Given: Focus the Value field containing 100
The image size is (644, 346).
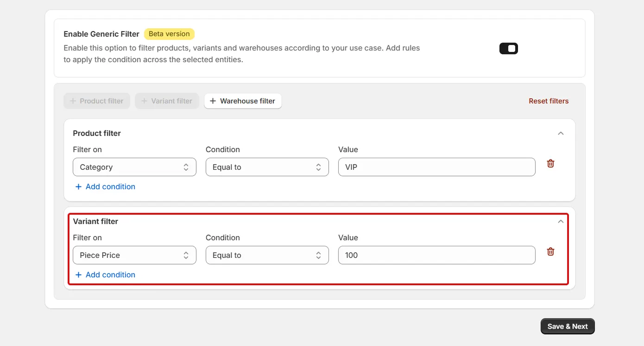Looking at the screenshot, I should (x=437, y=255).
